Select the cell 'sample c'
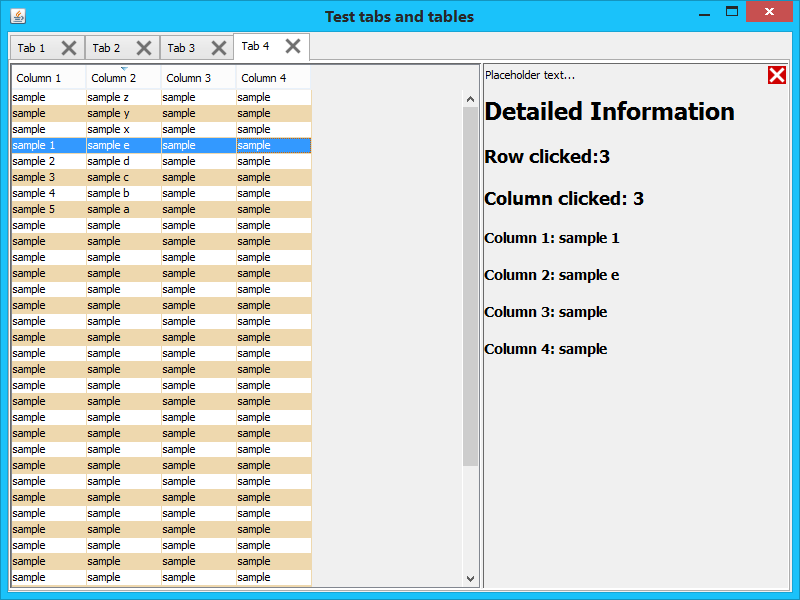The height and width of the screenshot is (600, 800). coord(124,177)
